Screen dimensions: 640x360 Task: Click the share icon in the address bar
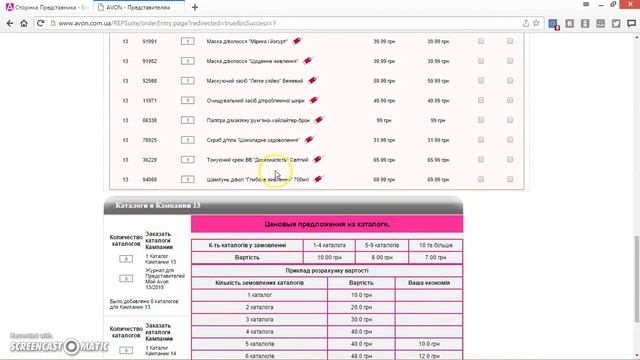[x=526, y=23]
